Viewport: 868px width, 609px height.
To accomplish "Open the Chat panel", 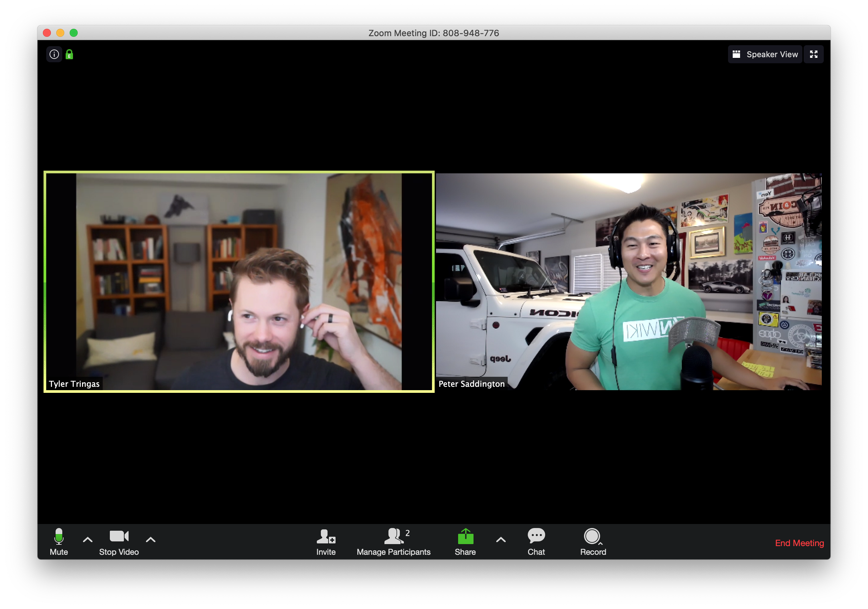I will coord(536,542).
